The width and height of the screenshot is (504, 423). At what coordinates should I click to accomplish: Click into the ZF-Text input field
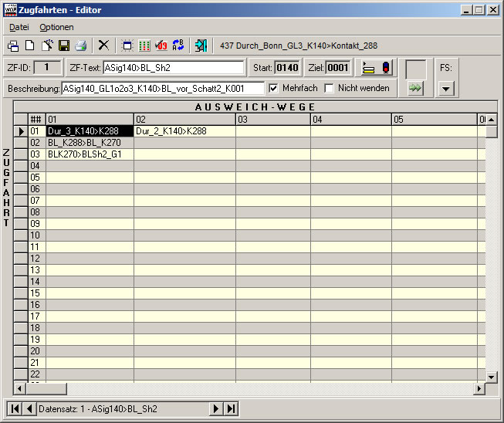pos(174,68)
